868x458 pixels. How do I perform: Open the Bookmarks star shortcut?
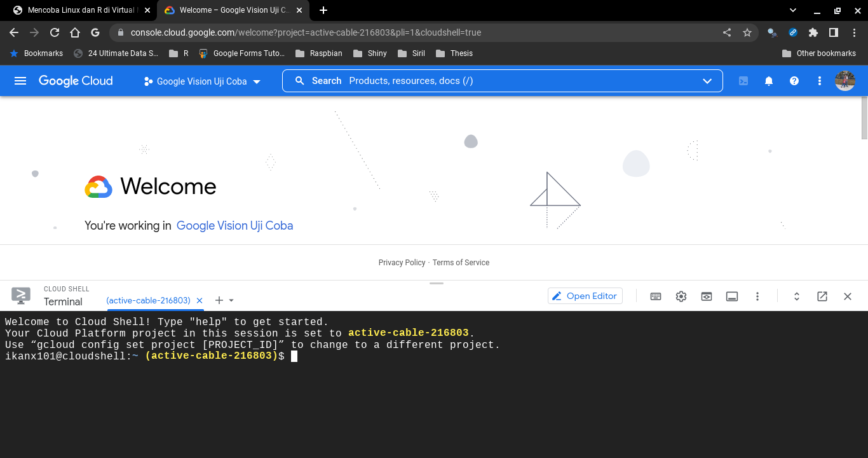36,53
